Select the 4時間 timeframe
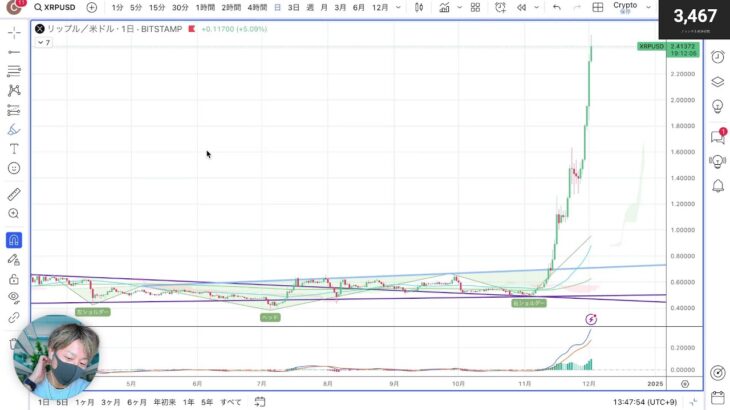 tap(257, 7)
